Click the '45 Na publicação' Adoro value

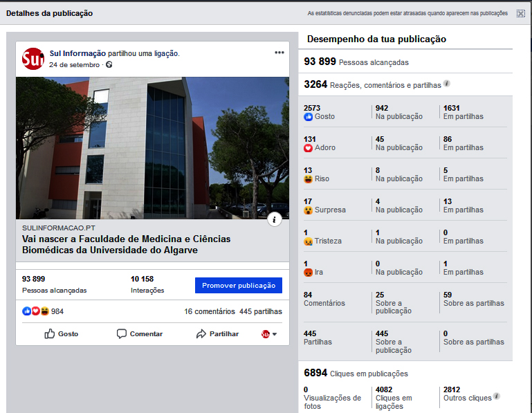(399, 144)
